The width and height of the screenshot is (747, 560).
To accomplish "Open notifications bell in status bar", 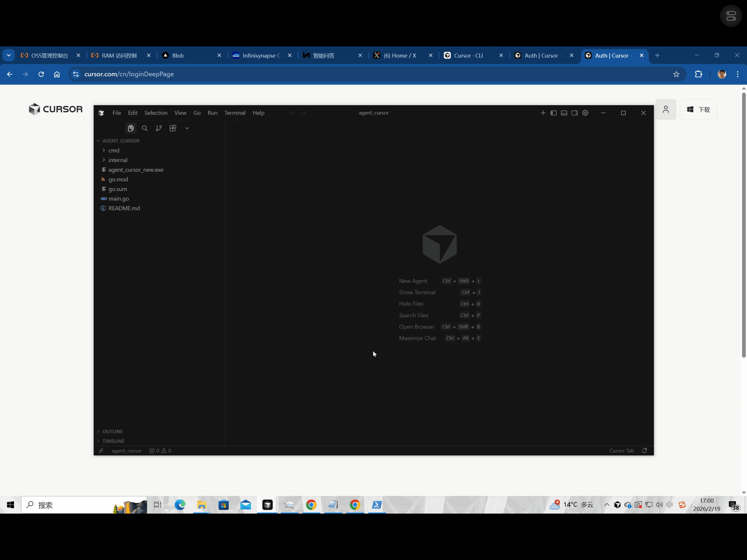I will [644, 451].
